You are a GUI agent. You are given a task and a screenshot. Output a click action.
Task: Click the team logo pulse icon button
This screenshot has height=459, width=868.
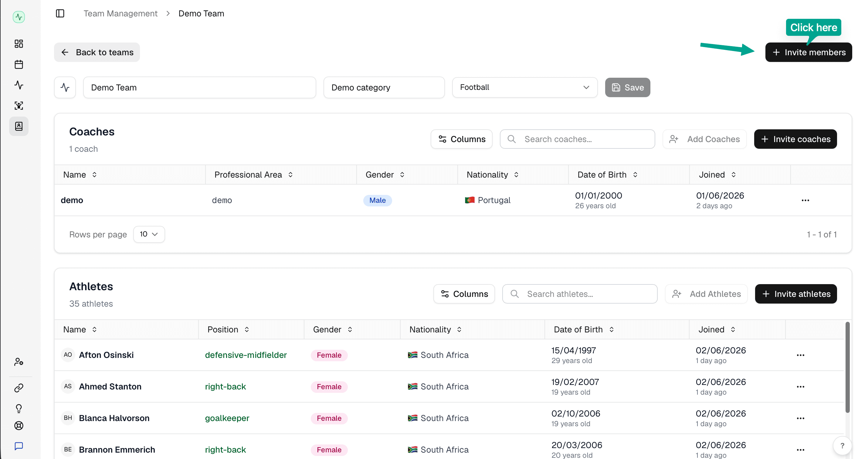click(65, 88)
